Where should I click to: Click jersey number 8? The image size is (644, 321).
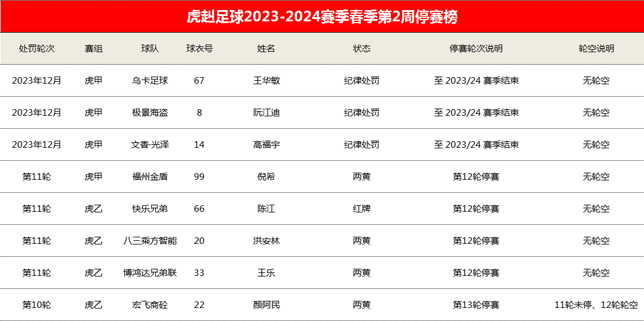199,113
